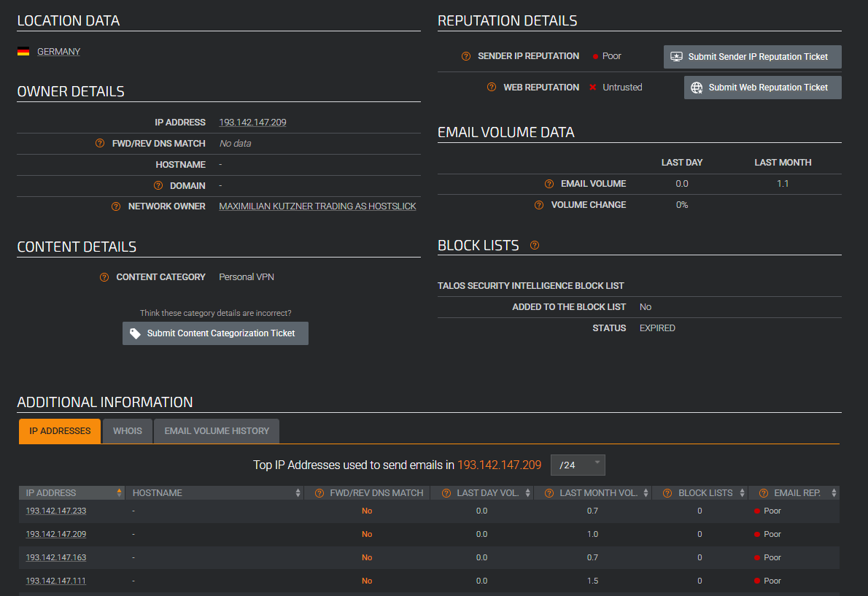Click the monitor icon on sender reputation button
The height and width of the screenshot is (596, 868).
coord(676,56)
